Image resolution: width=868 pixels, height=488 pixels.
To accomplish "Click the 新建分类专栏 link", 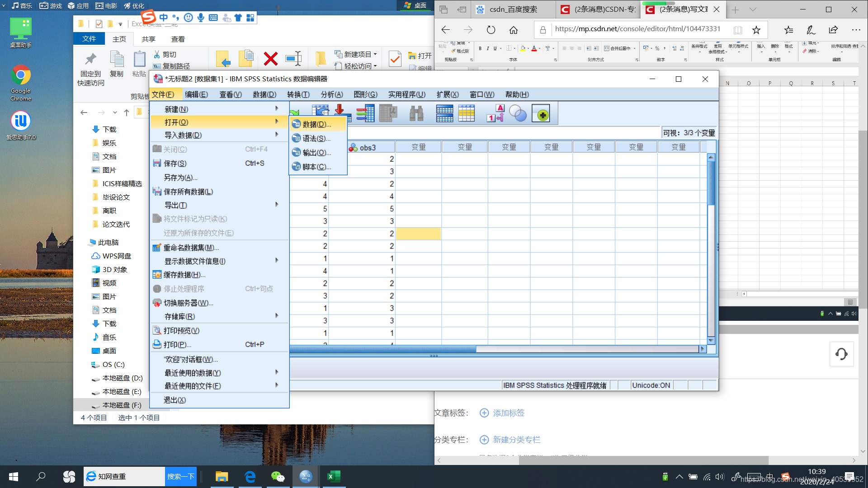I will click(516, 440).
